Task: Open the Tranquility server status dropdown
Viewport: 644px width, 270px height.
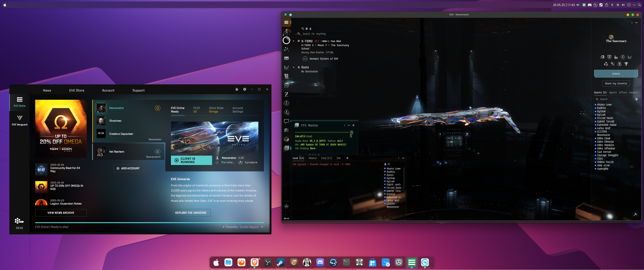Action: [x=262, y=227]
